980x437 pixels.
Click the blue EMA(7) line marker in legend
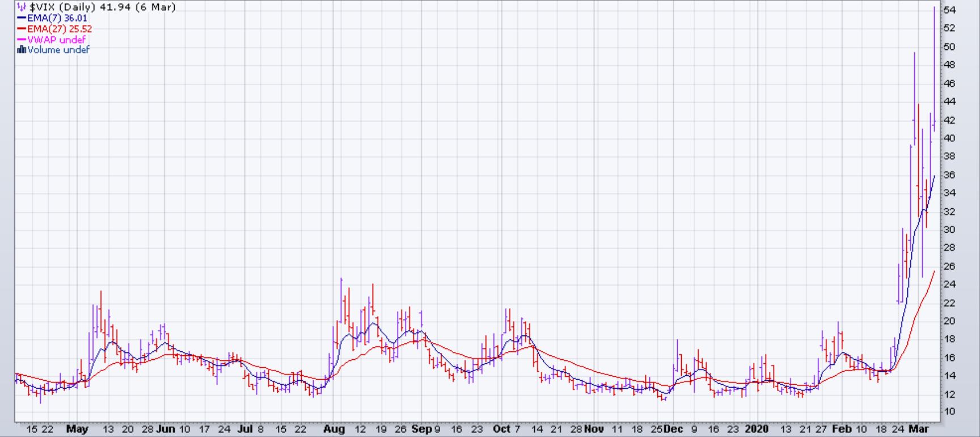(x=22, y=18)
